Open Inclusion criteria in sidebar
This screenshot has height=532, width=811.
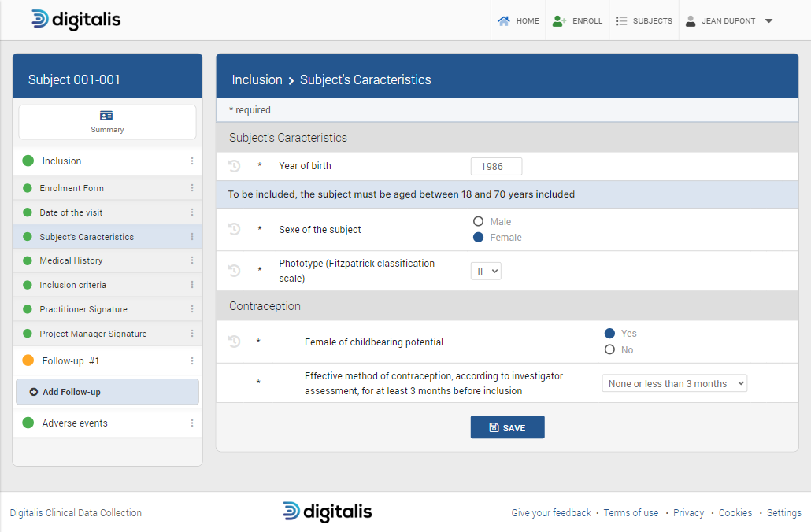pyautogui.click(x=73, y=285)
